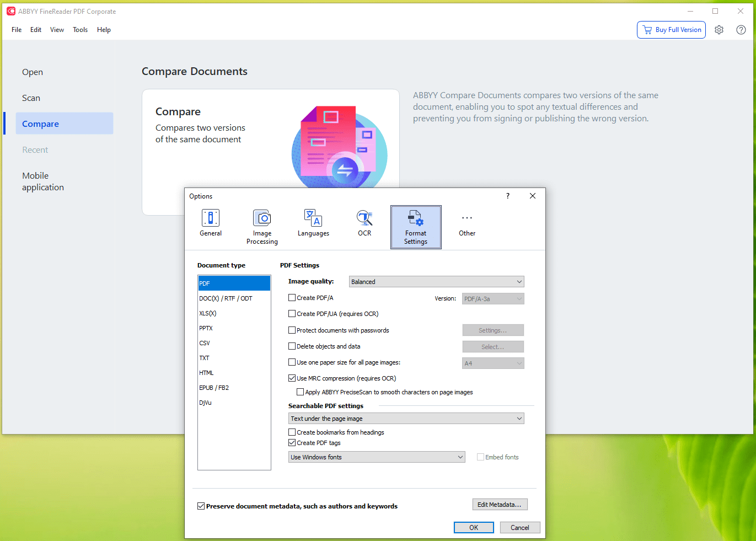
Task: Close the Options dialog
Action: (x=533, y=196)
